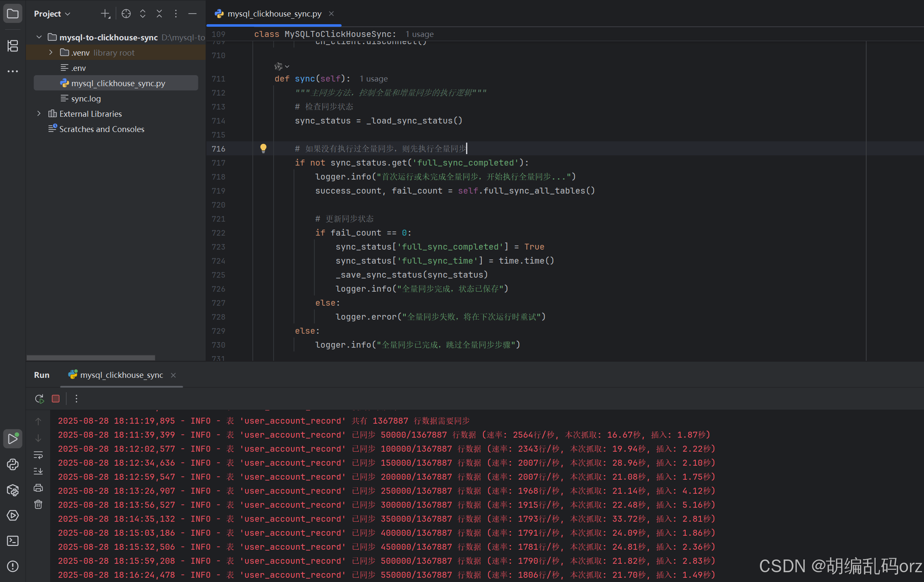The image size is (924, 582).
Task: Expand External Libraries node
Action: [x=39, y=114]
